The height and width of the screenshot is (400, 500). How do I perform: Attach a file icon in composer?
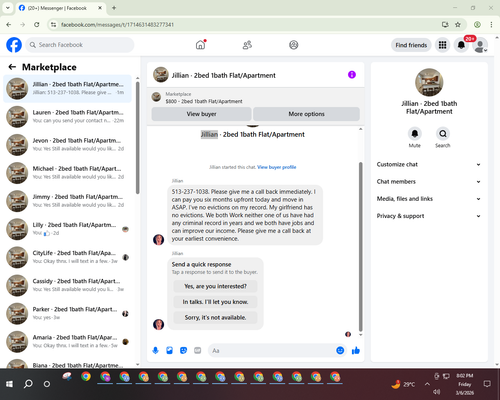tap(170, 350)
